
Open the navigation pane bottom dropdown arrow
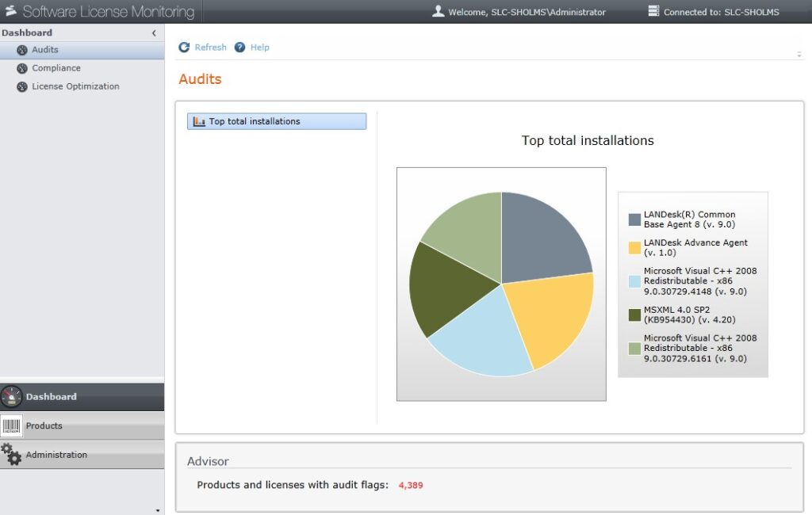[x=158, y=510]
